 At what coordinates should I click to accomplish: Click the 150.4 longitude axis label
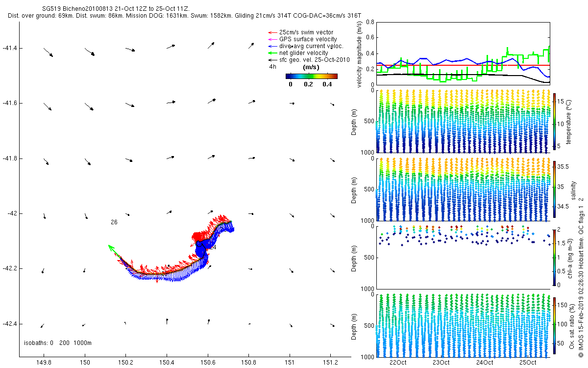[x=167, y=363]
